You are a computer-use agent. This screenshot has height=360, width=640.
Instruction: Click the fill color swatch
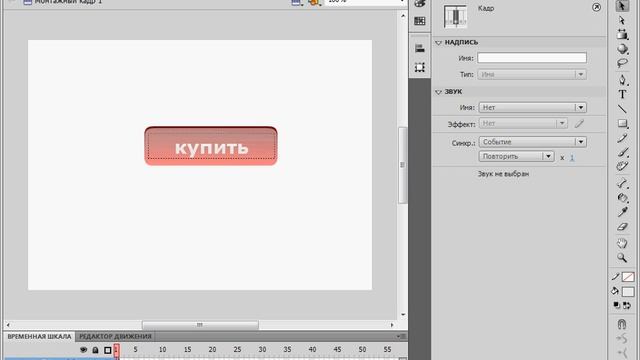(x=628, y=291)
